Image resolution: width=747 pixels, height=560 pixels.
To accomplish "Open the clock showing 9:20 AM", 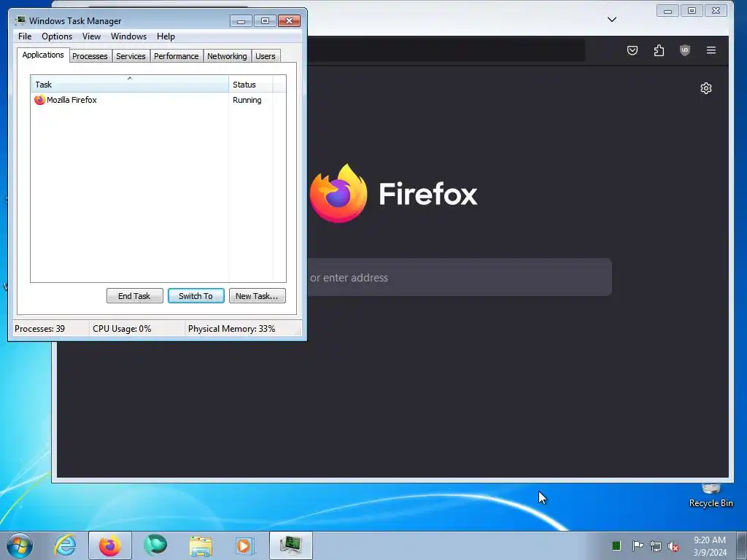I will click(x=710, y=546).
